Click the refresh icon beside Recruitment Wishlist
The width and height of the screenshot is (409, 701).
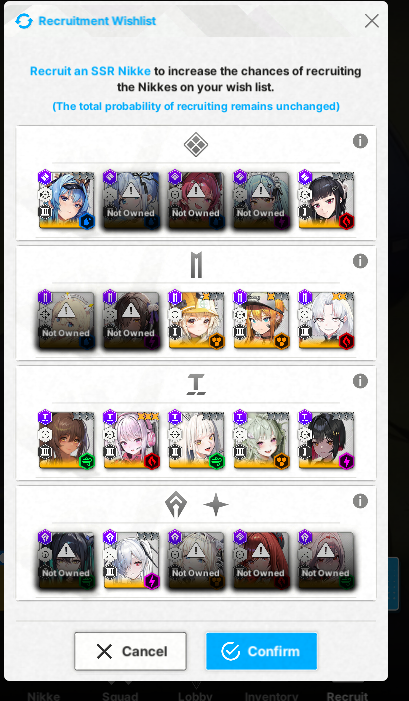click(x=24, y=21)
